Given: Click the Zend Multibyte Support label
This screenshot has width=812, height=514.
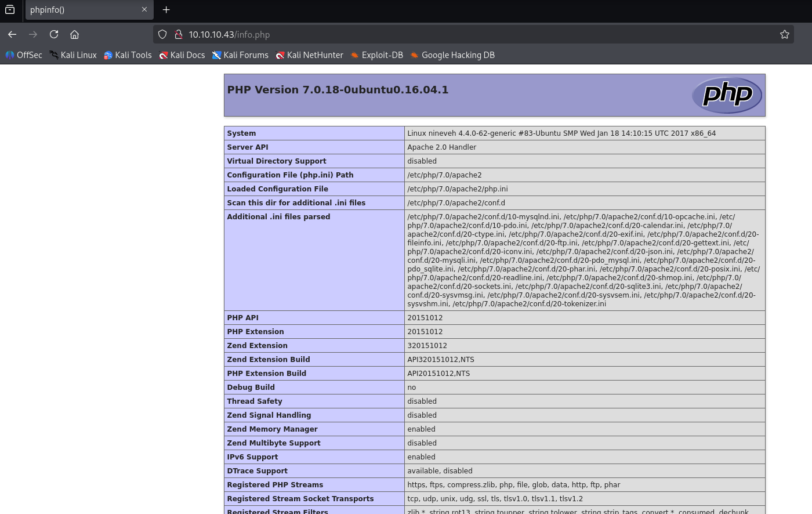Looking at the screenshot, I should [274, 443].
